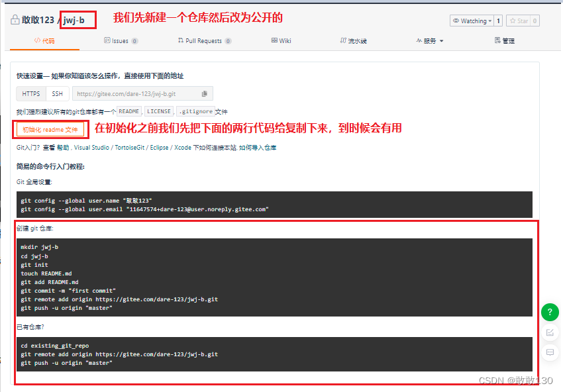Screen dimensions: 563x392
Task: Open the 如何导入仓库 link
Action: pyautogui.click(x=258, y=148)
